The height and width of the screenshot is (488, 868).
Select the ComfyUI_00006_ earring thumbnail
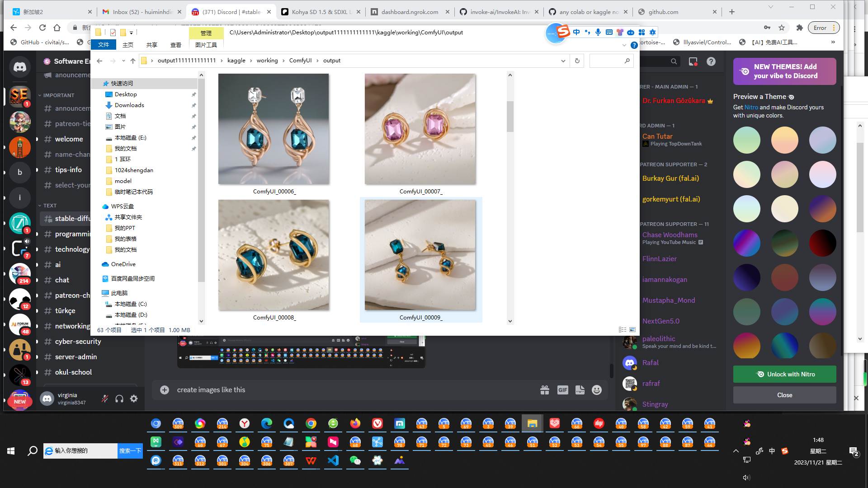click(x=274, y=129)
